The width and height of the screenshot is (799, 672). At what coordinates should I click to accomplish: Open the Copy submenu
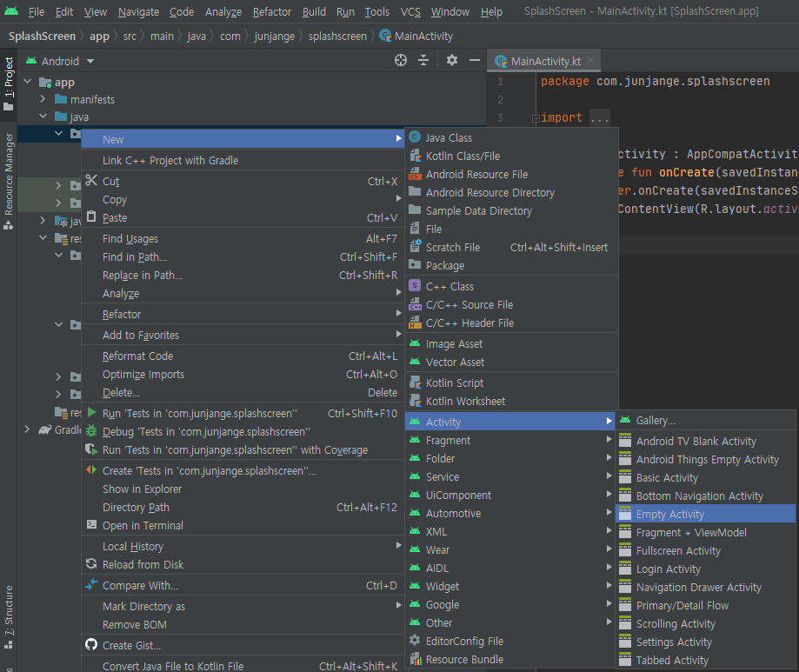tap(243, 200)
